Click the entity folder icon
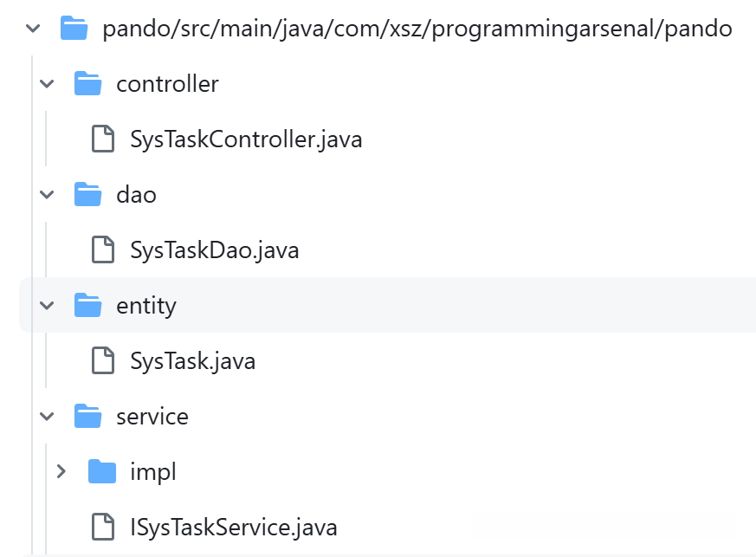 click(x=87, y=305)
